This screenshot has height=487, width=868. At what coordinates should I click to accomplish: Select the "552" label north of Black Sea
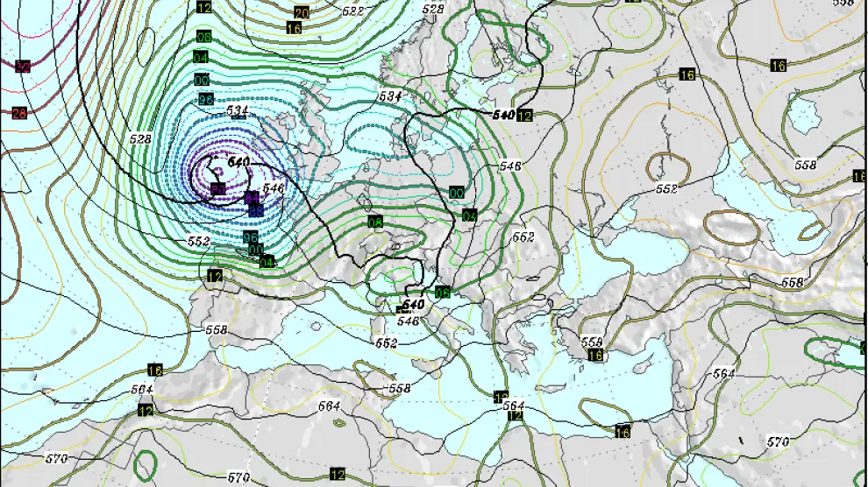click(x=666, y=188)
